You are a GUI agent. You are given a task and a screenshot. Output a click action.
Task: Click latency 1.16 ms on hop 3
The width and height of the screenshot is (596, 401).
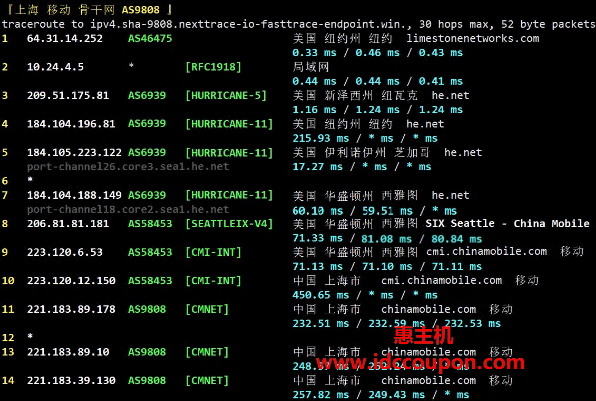(314, 110)
